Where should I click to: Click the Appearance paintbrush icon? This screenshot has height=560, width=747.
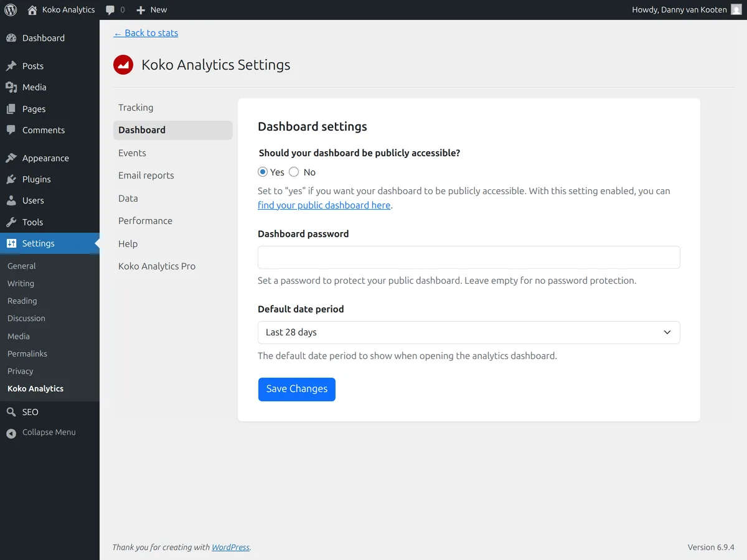coord(11,158)
